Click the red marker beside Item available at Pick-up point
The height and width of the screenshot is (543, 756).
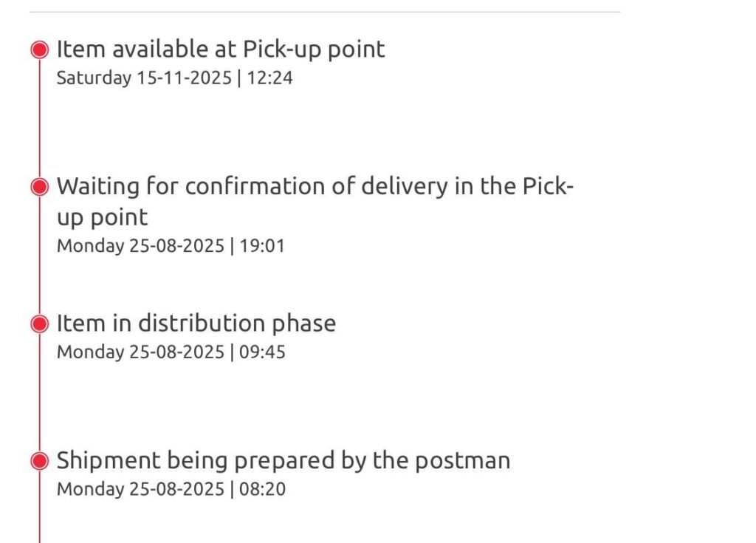(x=40, y=49)
